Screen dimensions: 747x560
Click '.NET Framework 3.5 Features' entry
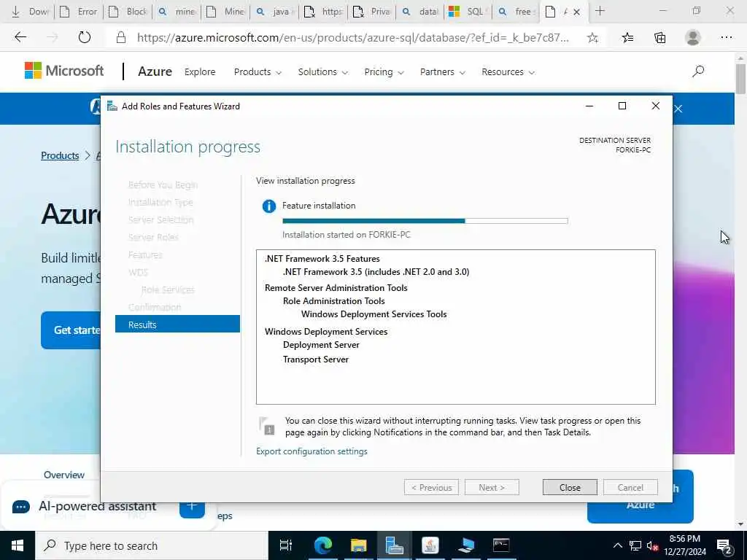coord(322,259)
